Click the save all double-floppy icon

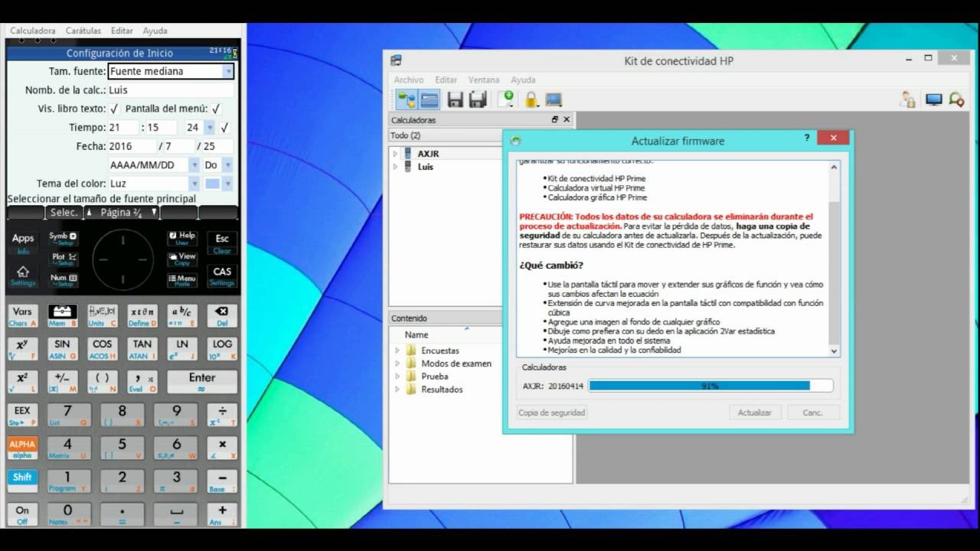coord(479,99)
